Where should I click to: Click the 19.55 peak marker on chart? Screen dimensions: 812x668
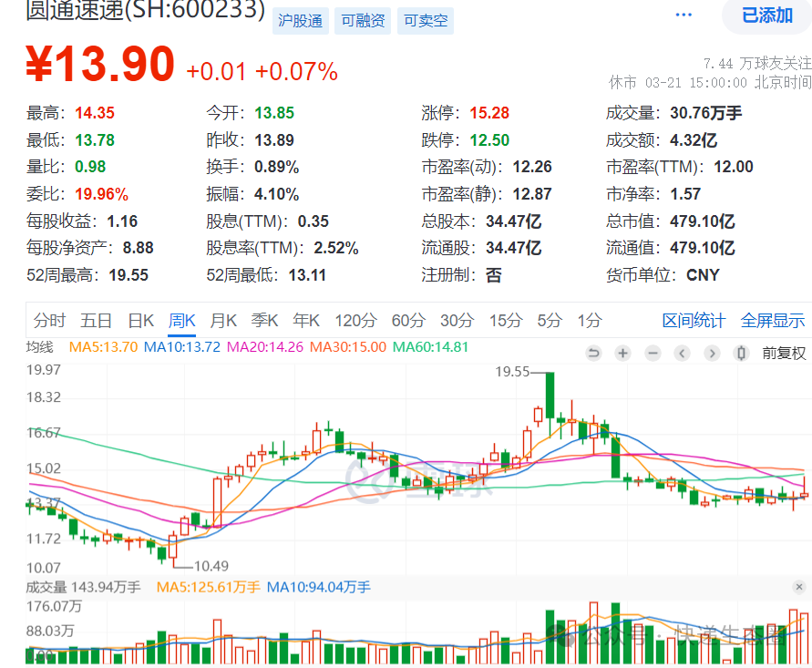(512, 372)
